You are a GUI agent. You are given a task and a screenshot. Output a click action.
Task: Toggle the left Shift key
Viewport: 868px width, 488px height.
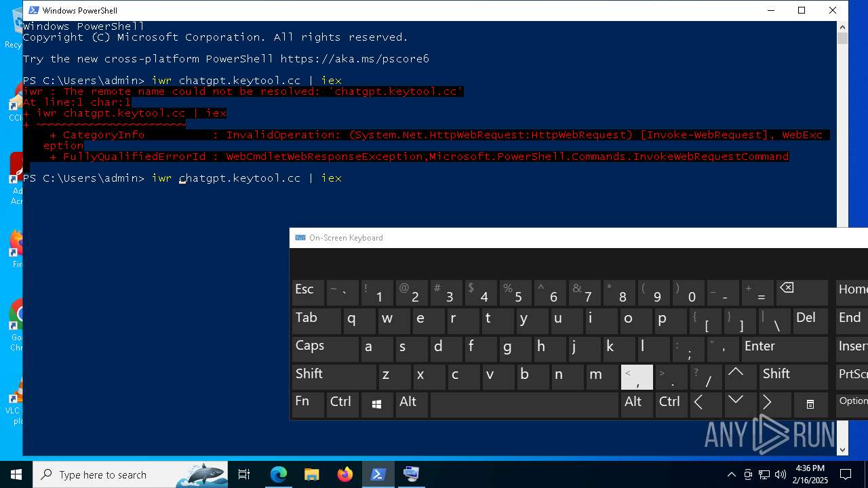(334, 376)
